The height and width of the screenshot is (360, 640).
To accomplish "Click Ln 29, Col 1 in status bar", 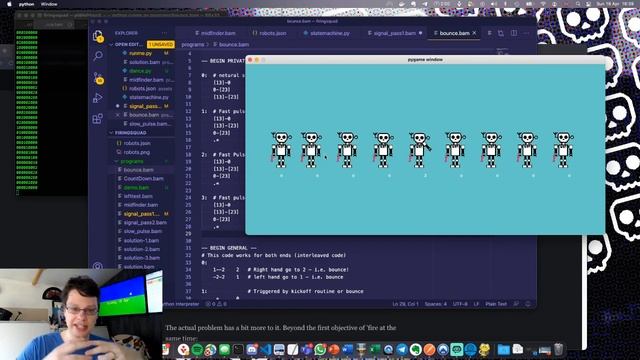I will click(405, 304).
